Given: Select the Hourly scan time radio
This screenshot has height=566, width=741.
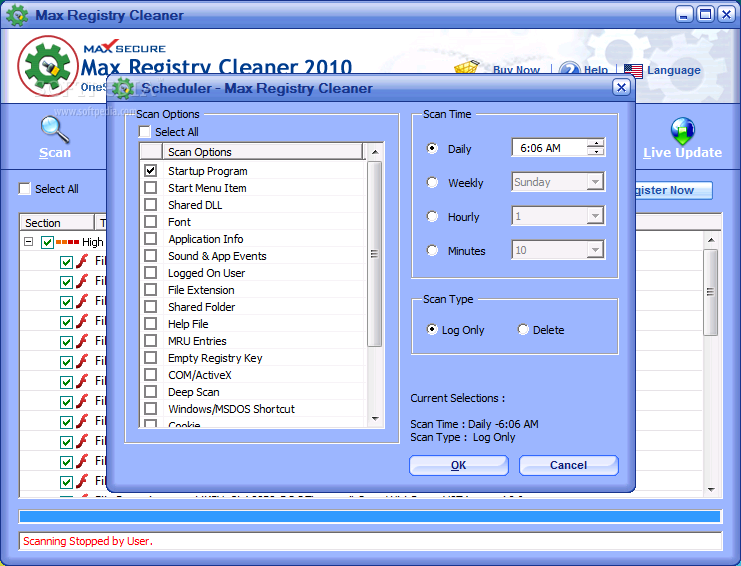Looking at the screenshot, I should [x=432, y=216].
